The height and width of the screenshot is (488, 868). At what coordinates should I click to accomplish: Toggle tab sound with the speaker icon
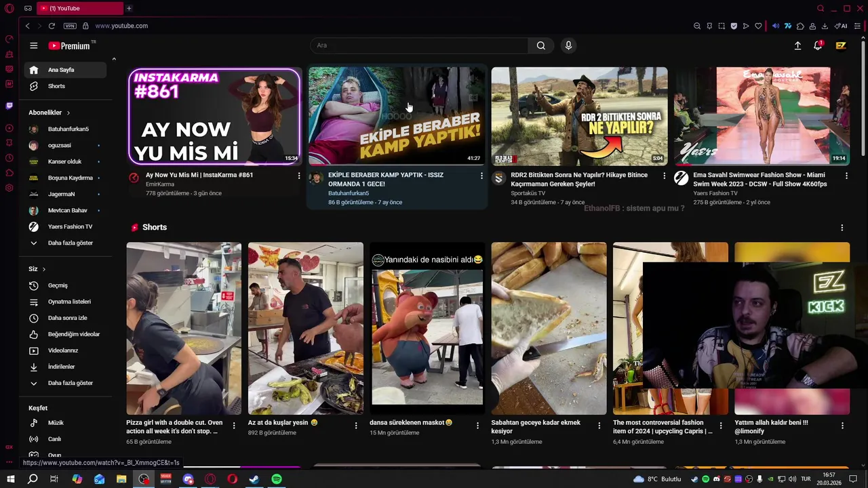[776, 26]
